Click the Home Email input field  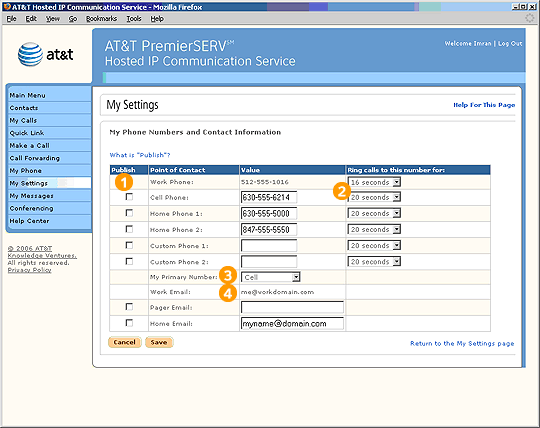[292, 323]
